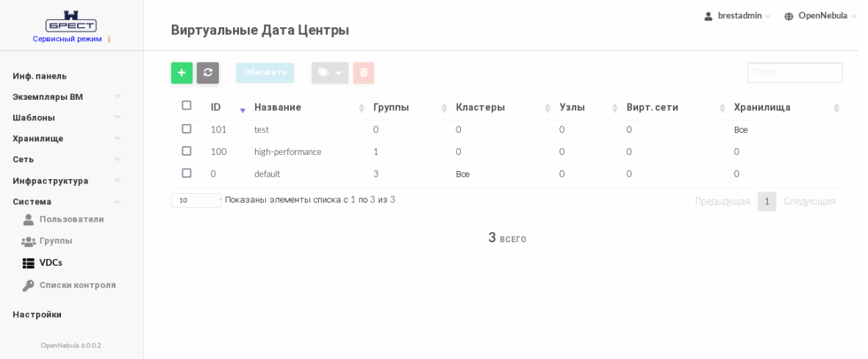Click page number 1 button
Screen dimensions: 868x359
(767, 202)
